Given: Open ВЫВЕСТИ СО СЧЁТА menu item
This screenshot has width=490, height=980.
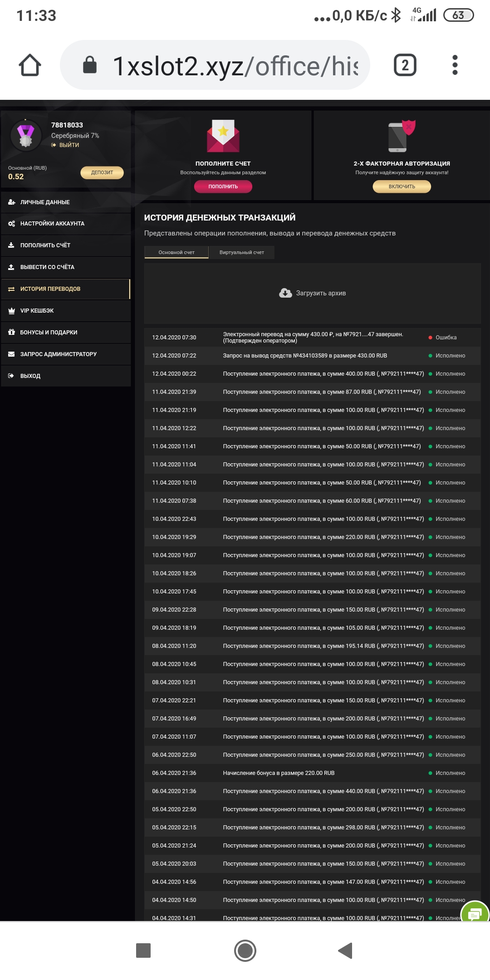Looking at the screenshot, I should (x=66, y=267).
